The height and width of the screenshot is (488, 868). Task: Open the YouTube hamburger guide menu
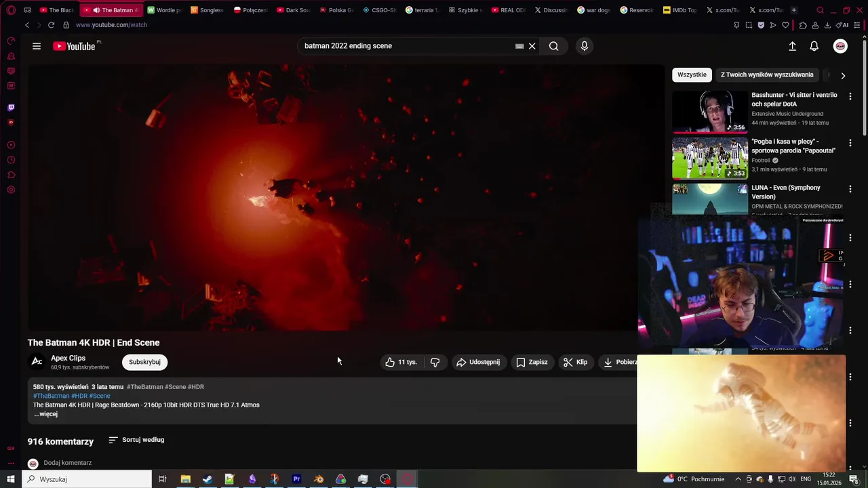(37, 46)
